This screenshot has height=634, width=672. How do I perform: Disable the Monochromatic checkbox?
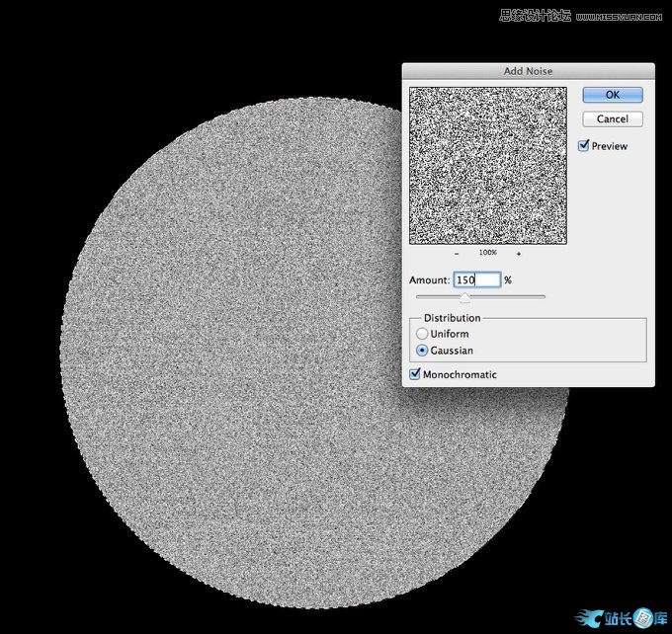(x=415, y=374)
